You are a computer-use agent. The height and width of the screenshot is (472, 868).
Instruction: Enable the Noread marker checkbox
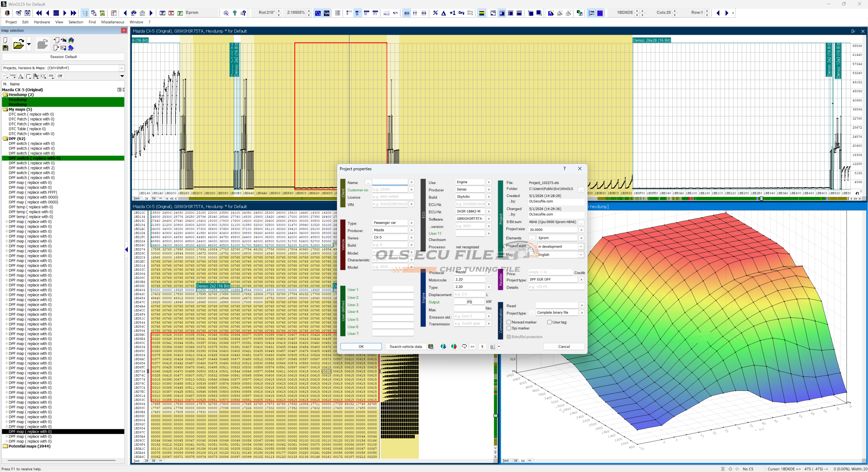coord(509,322)
